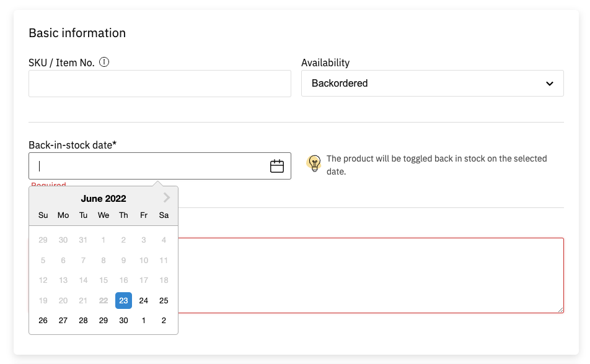Viewport: 590px width, 364px height.
Task: Focus the SKU / Item No. field
Action: 160,84
